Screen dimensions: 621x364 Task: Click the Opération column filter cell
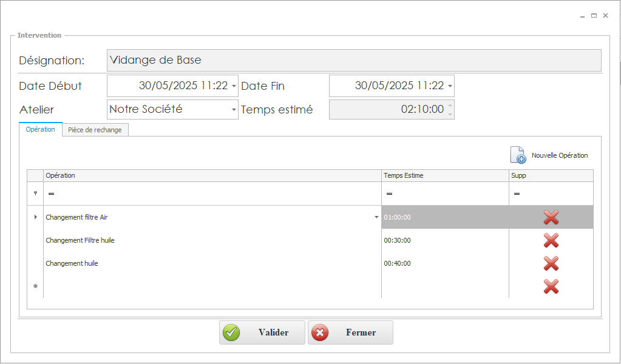[212, 194]
